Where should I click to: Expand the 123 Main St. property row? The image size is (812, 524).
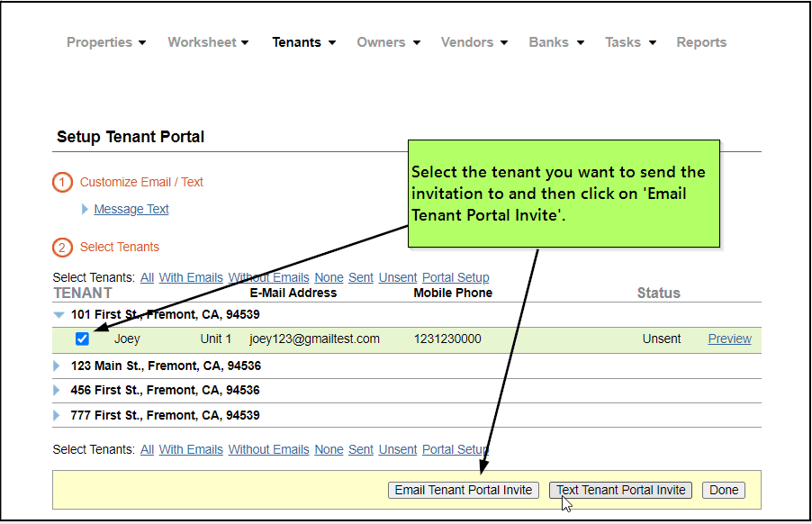click(x=57, y=366)
